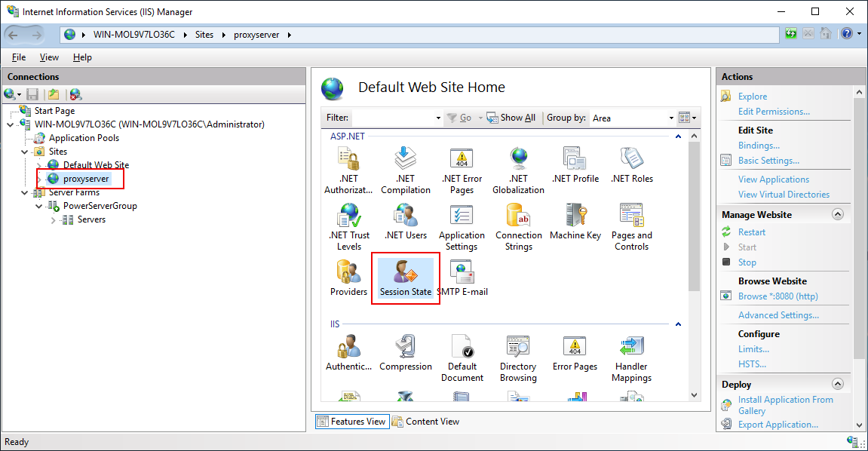This screenshot has height=451, width=868.
Task: Click the Back navigation arrow
Action: coord(14,35)
